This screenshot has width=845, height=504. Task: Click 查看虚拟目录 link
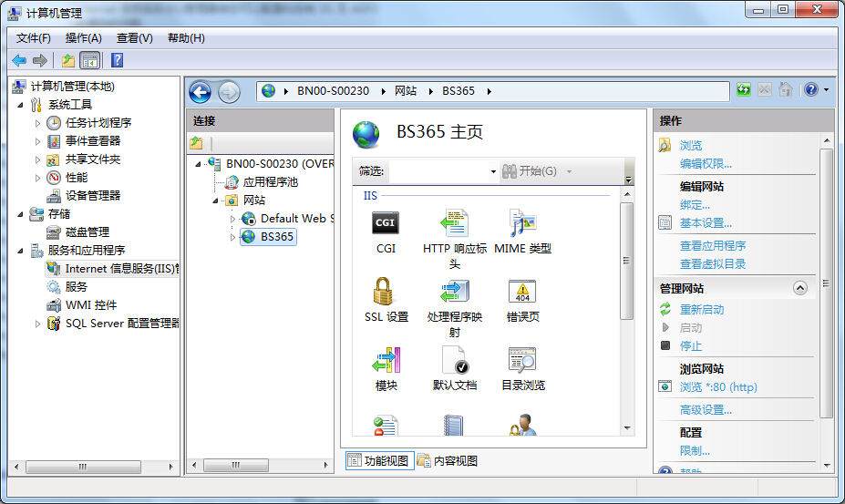pos(713,264)
